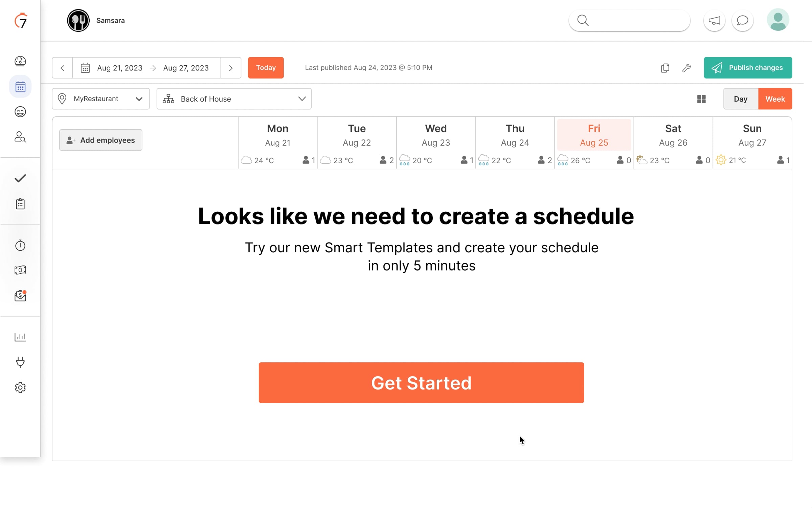Image resolution: width=812 pixels, height=508 pixels.
Task: Switch schedule to Week view
Action: pyautogui.click(x=775, y=99)
